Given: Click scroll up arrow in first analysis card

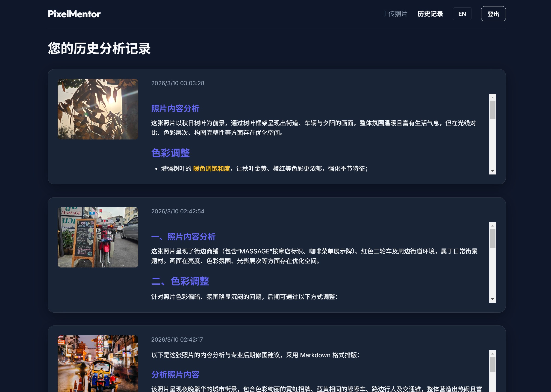Looking at the screenshot, I should tap(492, 97).
